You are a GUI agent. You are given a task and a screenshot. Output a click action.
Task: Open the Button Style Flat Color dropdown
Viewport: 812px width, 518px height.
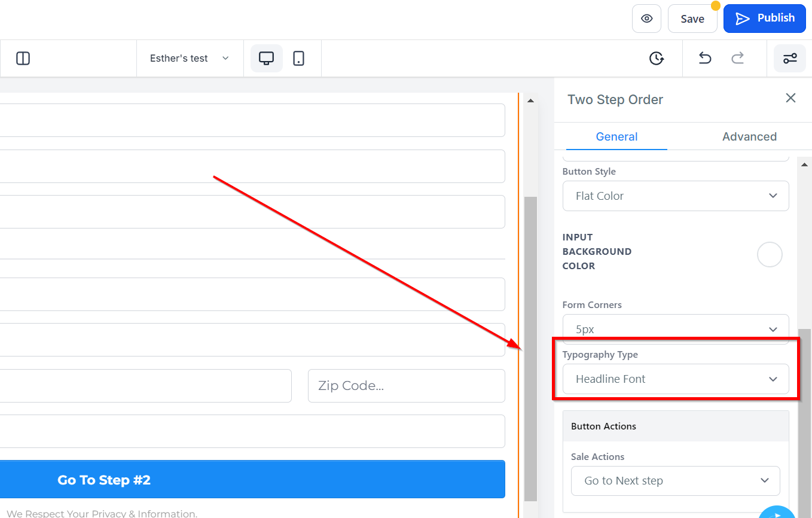[676, 196]
